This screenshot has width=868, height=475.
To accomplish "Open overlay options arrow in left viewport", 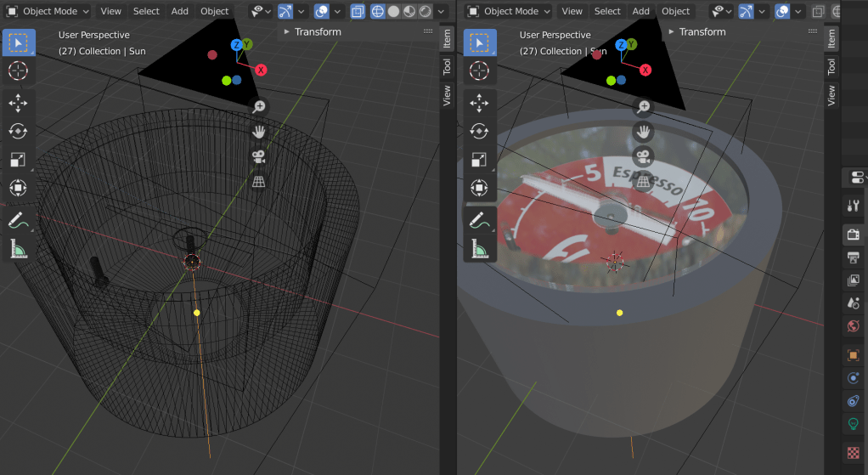I will point(337,11).
